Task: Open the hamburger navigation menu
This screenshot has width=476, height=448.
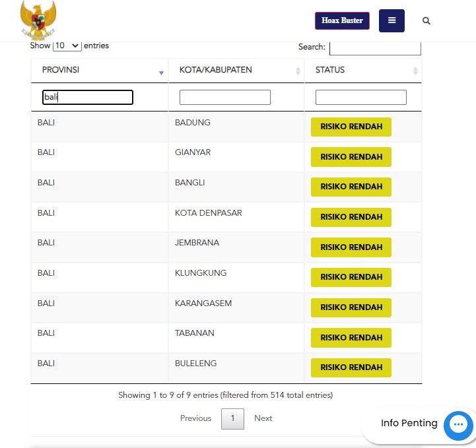Action: (x=391, y=20)
